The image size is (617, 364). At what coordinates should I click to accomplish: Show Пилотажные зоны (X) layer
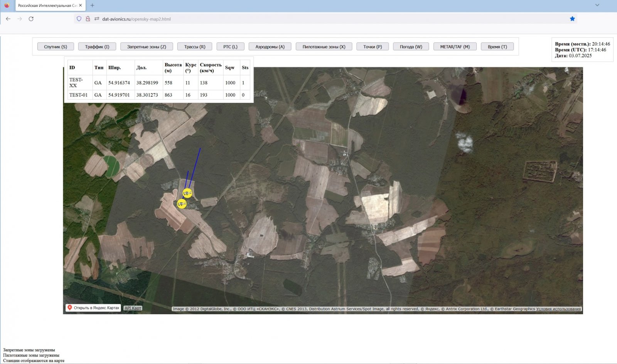[x=324, y=47]
